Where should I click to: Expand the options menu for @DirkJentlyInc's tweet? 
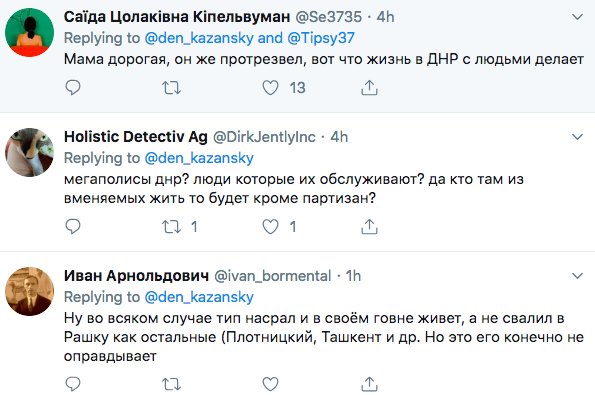[x=577, y=137]
